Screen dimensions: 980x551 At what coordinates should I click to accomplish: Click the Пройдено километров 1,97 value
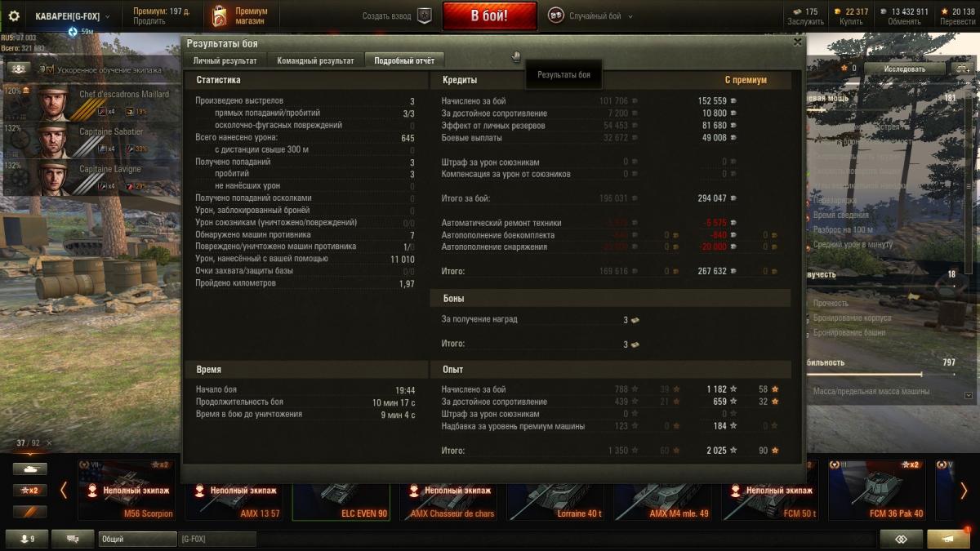(x=407, y=283)
